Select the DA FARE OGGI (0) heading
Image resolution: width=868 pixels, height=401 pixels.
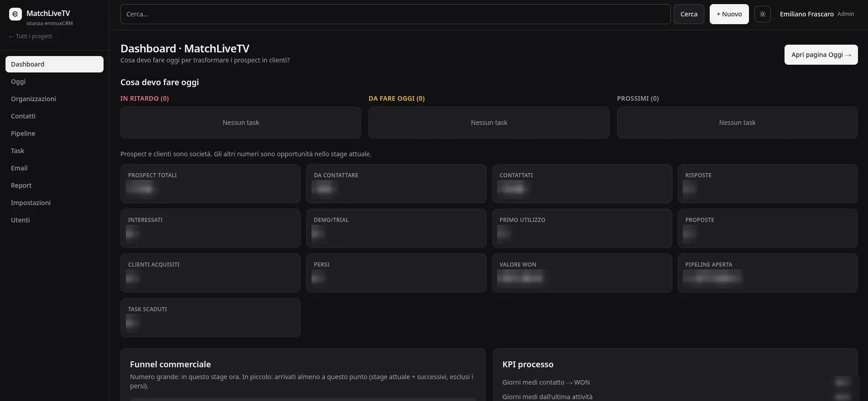tap(396, 98)
